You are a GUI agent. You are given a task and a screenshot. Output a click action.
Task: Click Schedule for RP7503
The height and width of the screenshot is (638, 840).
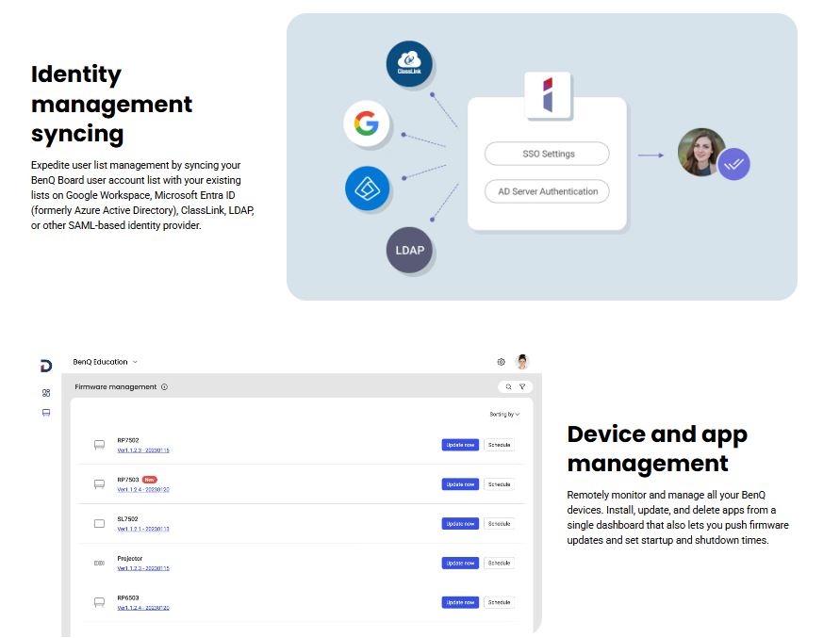coord(499,484)
